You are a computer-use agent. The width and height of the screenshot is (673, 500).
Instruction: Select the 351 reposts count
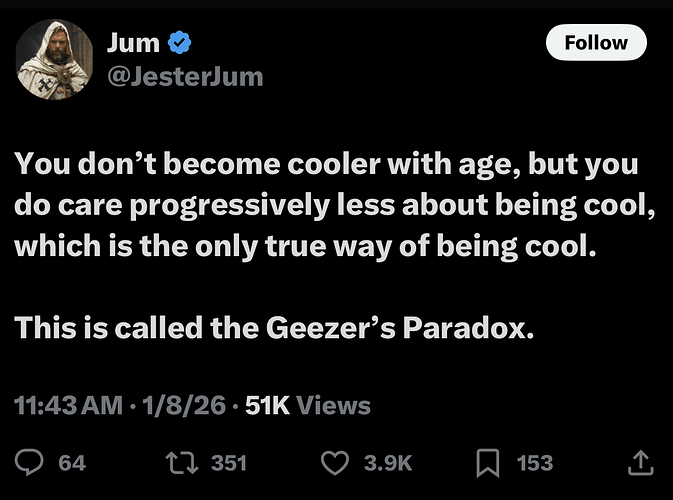coord(229,462)
